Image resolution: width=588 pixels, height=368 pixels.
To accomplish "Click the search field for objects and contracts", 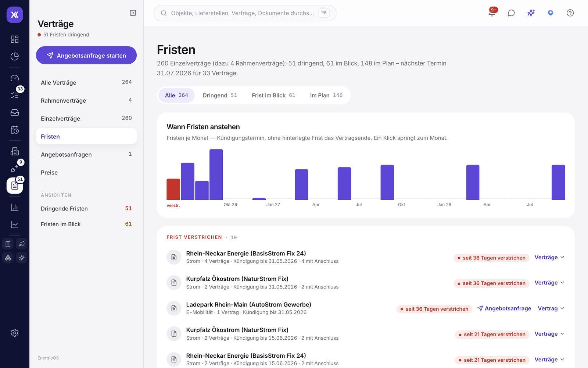I will [245, 13].
